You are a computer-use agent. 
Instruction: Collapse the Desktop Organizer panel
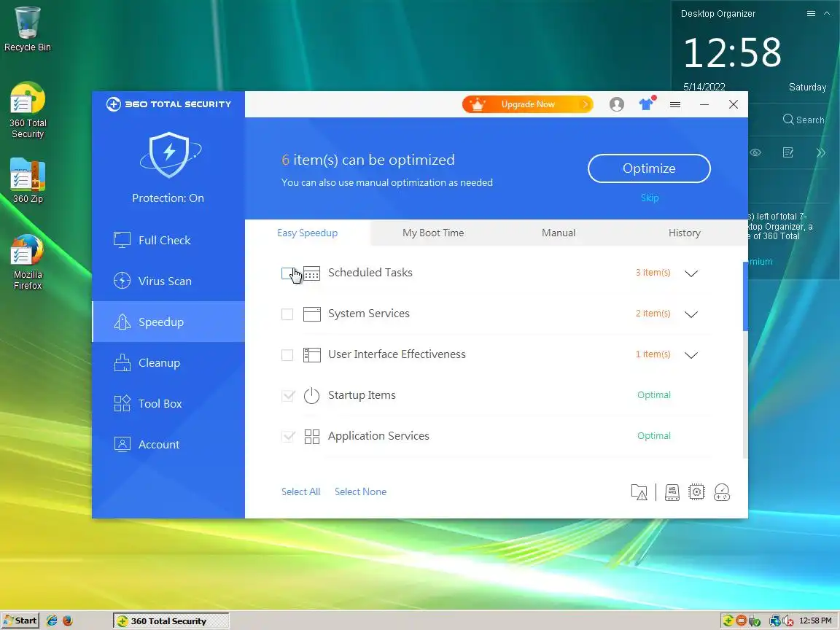click(x=827, y=13)
